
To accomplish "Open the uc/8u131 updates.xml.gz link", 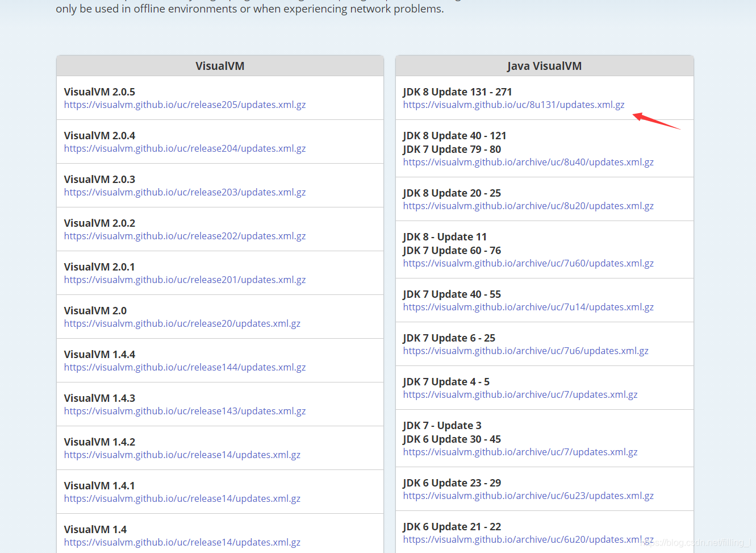I will (513, 105).
